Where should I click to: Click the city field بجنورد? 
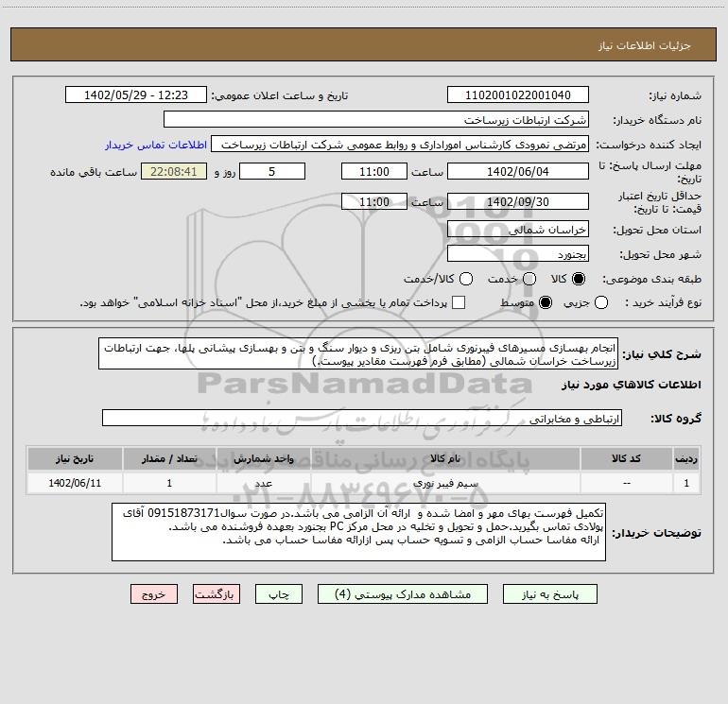[x=518, y=254]
